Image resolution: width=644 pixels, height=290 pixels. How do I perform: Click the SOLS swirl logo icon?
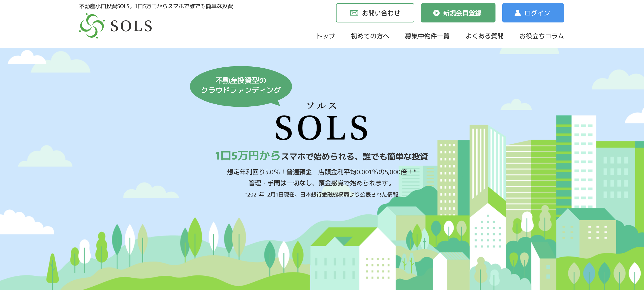point(92,26)
